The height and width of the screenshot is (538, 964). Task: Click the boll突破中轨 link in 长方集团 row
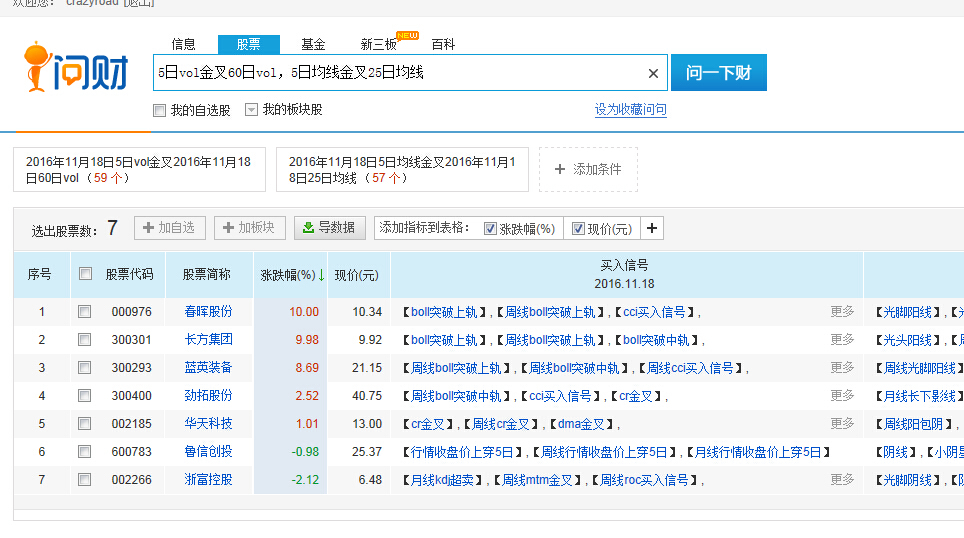(x=656, y=340)
